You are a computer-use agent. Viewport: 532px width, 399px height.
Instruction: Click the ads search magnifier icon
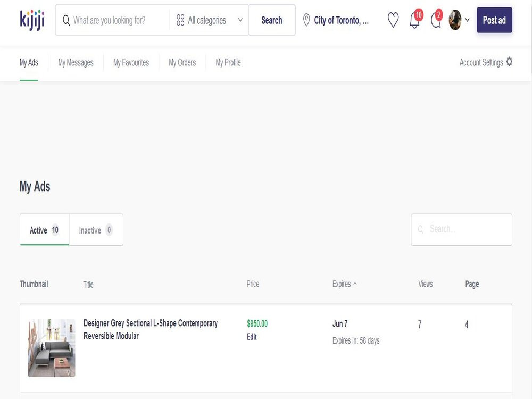coord(420,229)
